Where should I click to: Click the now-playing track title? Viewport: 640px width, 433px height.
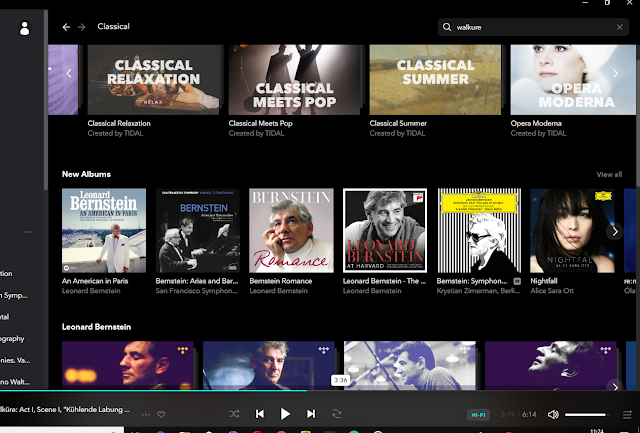point(65,409)
